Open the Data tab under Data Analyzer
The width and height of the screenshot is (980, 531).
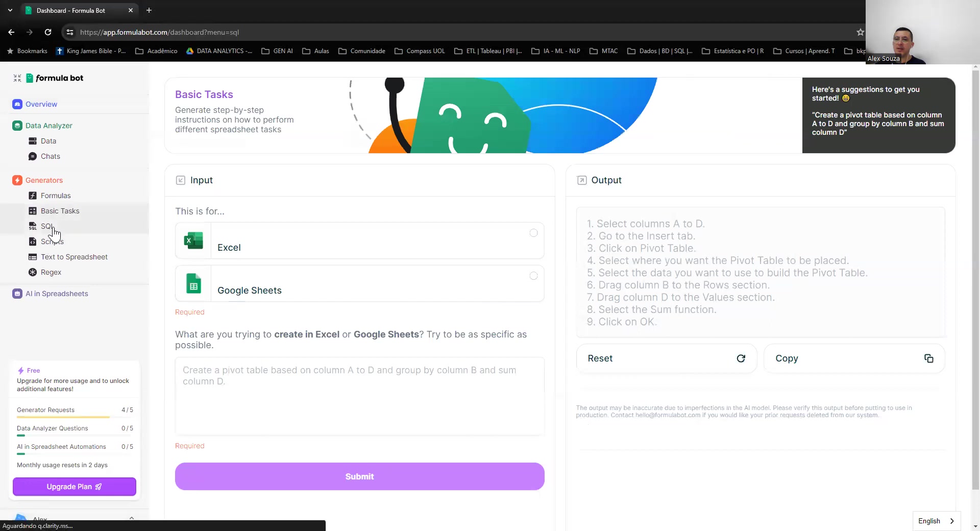(x=48, y=140)
